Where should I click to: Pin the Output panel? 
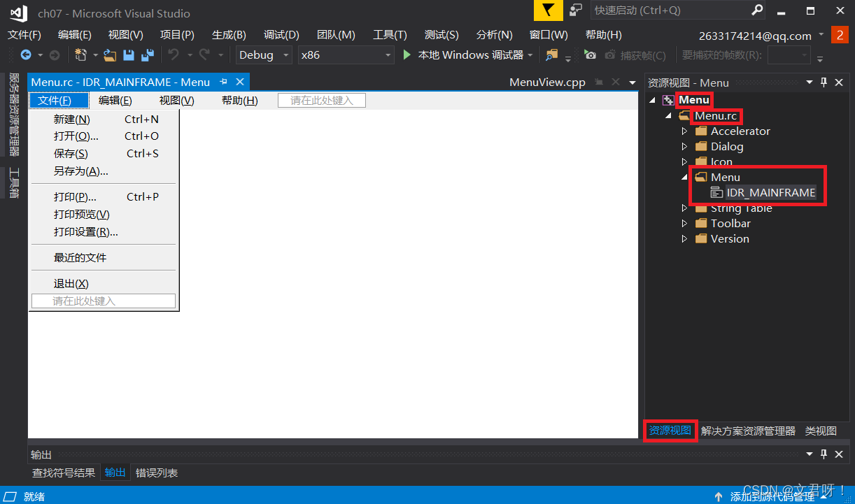point(824,454)
